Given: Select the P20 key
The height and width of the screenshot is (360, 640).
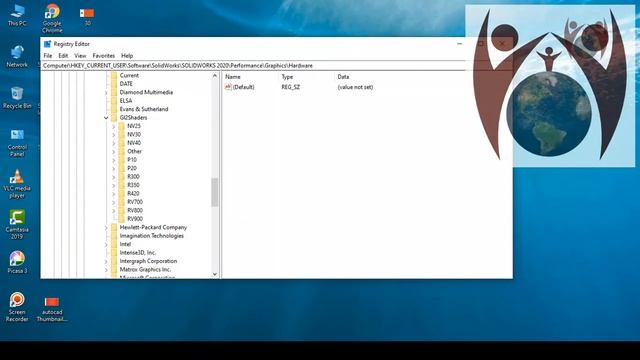Looking at the screenshot, I should click(x=132, y=168).
